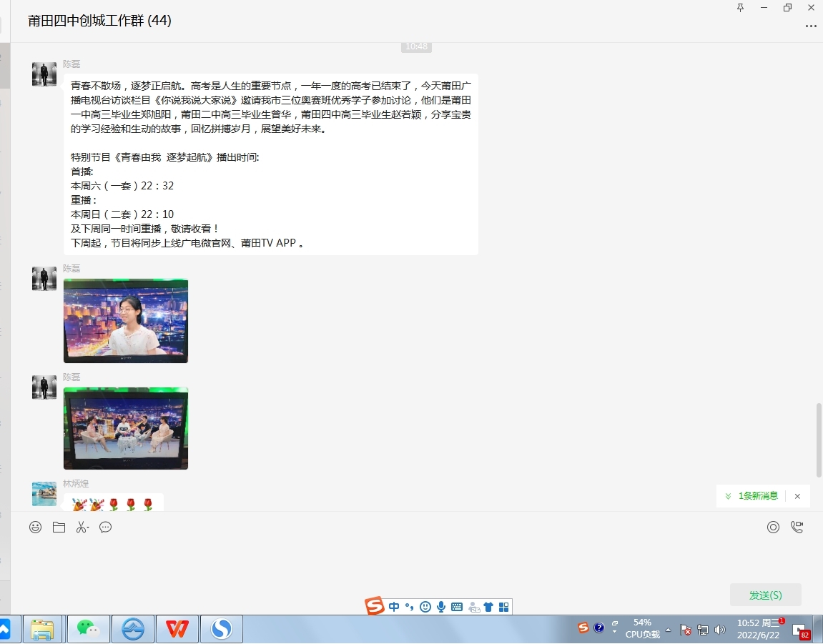823x644 pixels.
Task: Click the 10:48 timestamp label
Action: pyautogui.click(x=417, y=46)
